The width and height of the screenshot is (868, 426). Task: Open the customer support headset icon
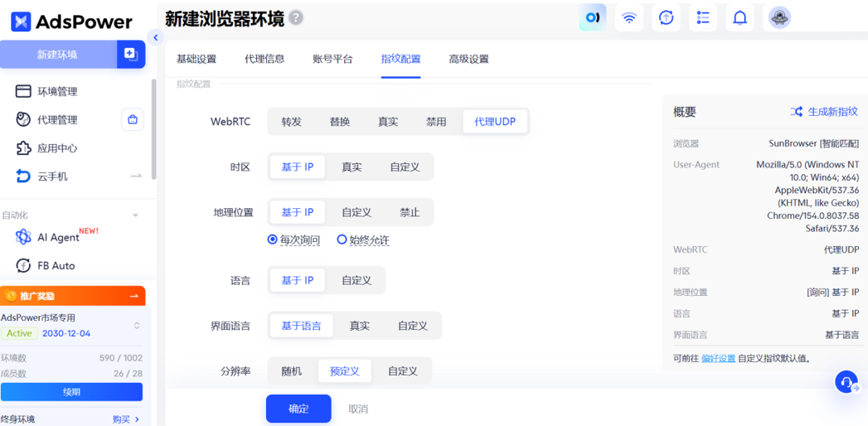[x=846, y=382]
